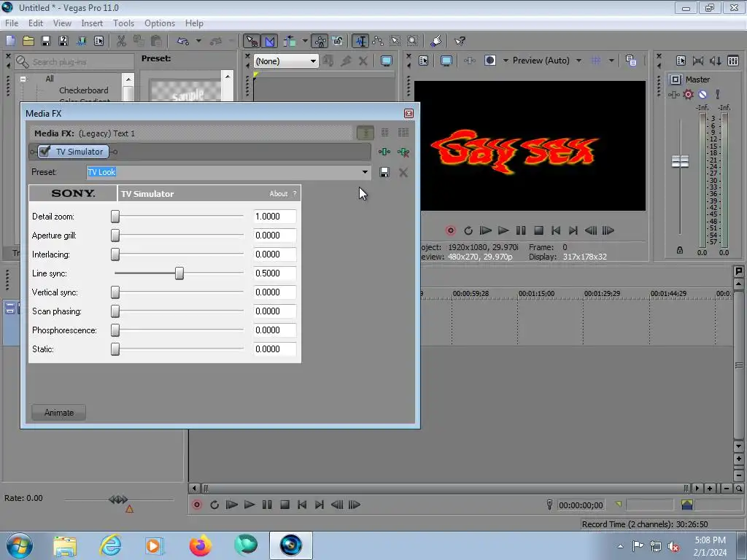Open Preview (Auto) quality dropdown
This screenshot has width=747, height=560.
578,61
